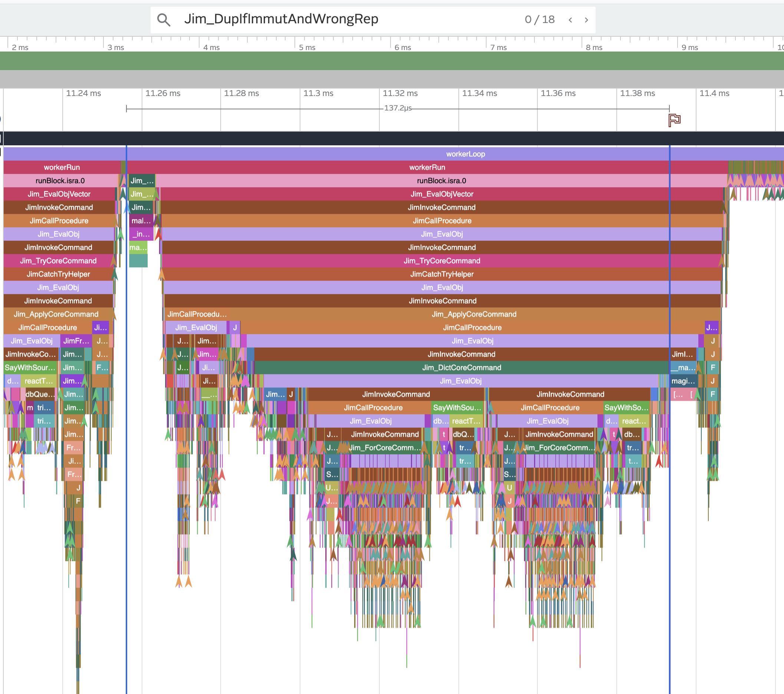Select the left SayWithSour... slice

point(30,368)
